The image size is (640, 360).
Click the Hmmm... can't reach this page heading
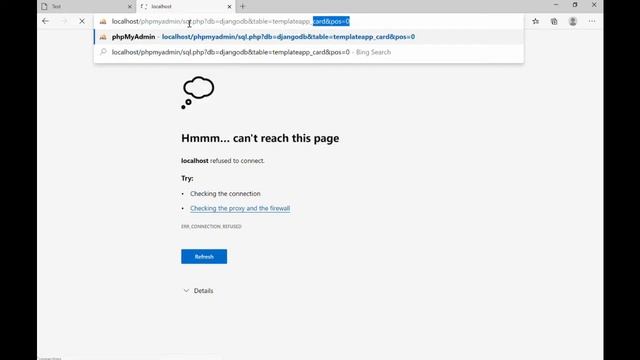coord(260,138)
